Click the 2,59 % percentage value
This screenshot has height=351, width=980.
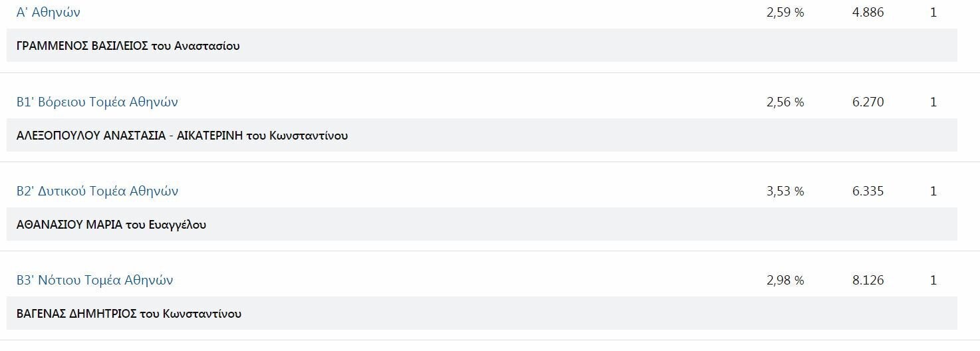pos(785,12)
